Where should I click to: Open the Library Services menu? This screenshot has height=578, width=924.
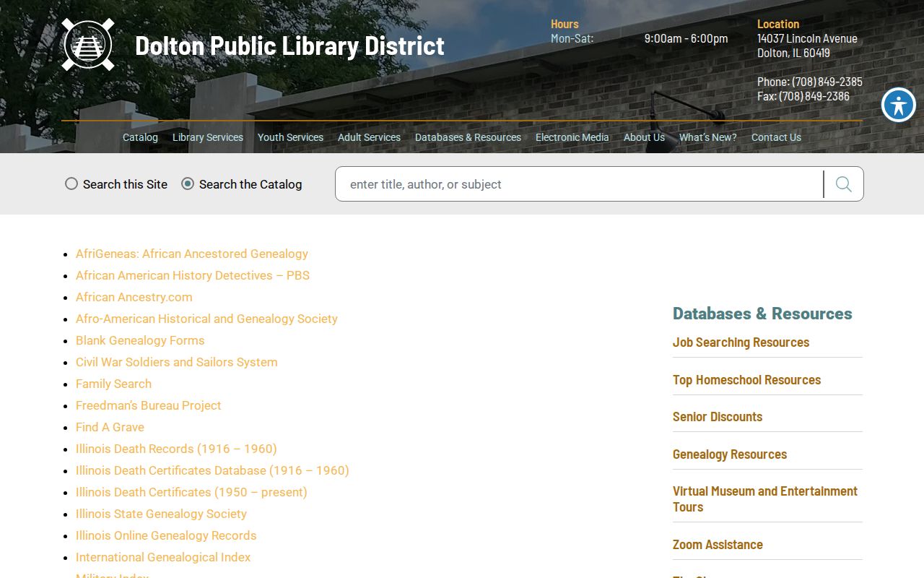208,137
